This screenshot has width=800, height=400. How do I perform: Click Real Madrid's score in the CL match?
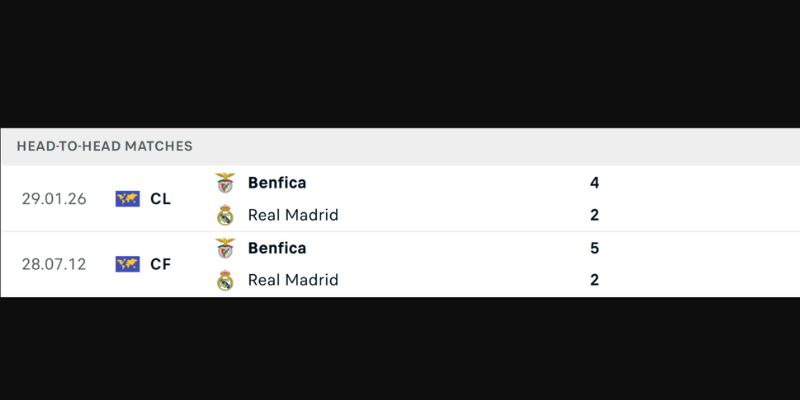(x=595, y=215)
